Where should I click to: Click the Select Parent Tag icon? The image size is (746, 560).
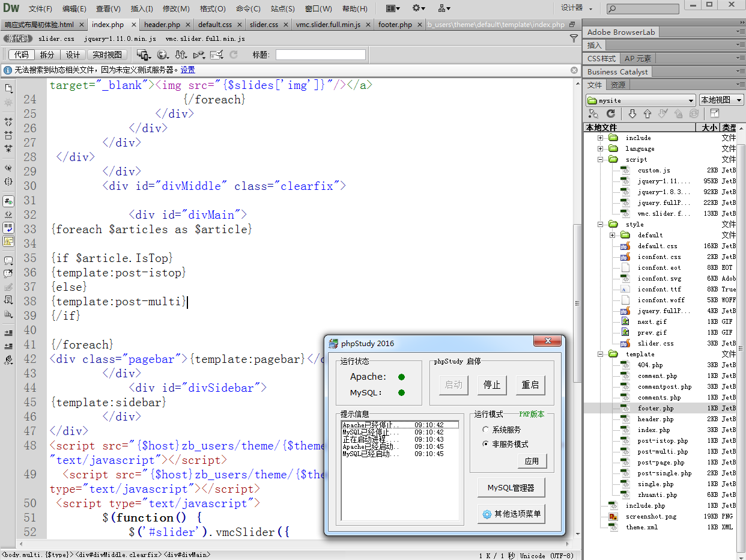pos(8,168)
